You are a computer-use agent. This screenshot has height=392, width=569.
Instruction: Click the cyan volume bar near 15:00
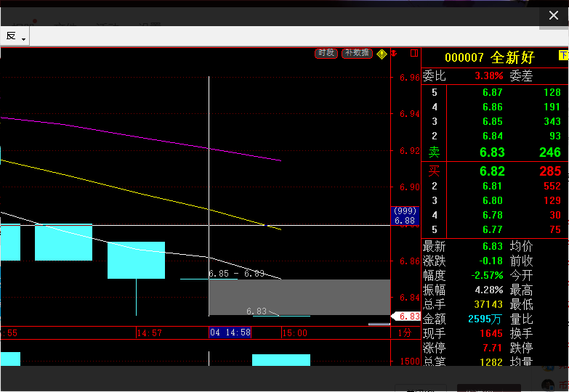(281, 360)
